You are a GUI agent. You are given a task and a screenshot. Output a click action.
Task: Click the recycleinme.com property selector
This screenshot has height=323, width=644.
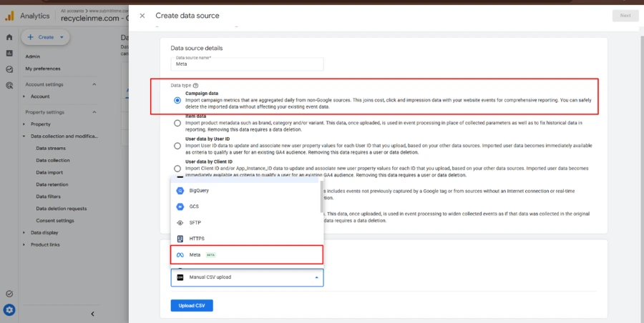point(94,18)
